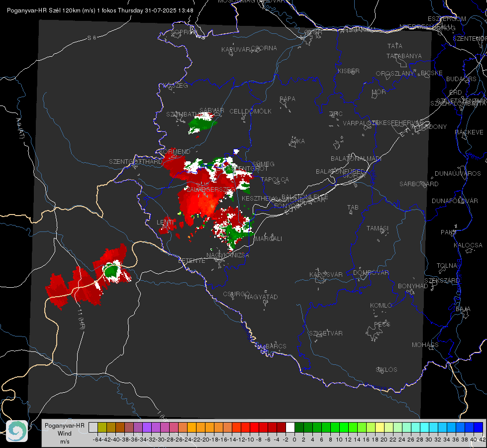This screenshot has width=487, height=448.
Task: Click the SIKLÓS label
Action: [387, 370]
